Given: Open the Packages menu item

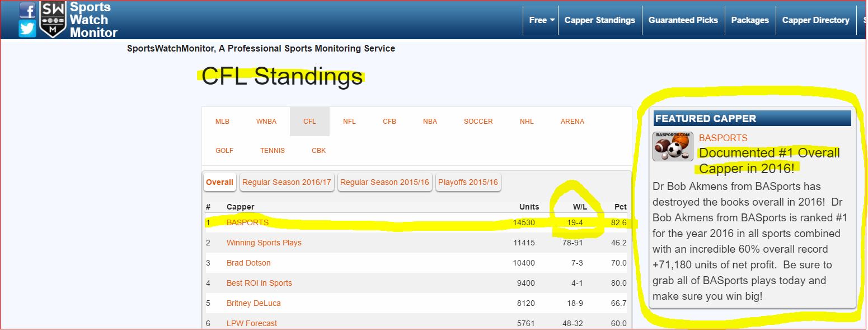Looking at the screenshot, I should point(750,20).
